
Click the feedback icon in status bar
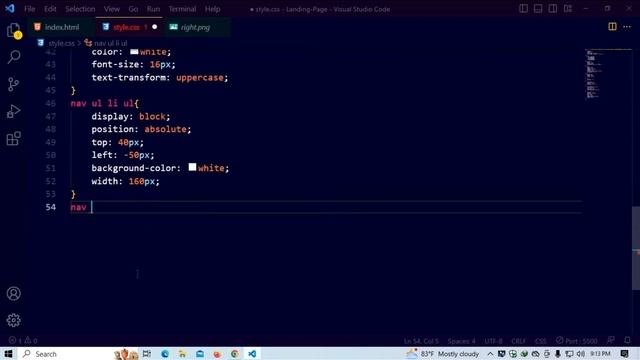pos(611,340)
